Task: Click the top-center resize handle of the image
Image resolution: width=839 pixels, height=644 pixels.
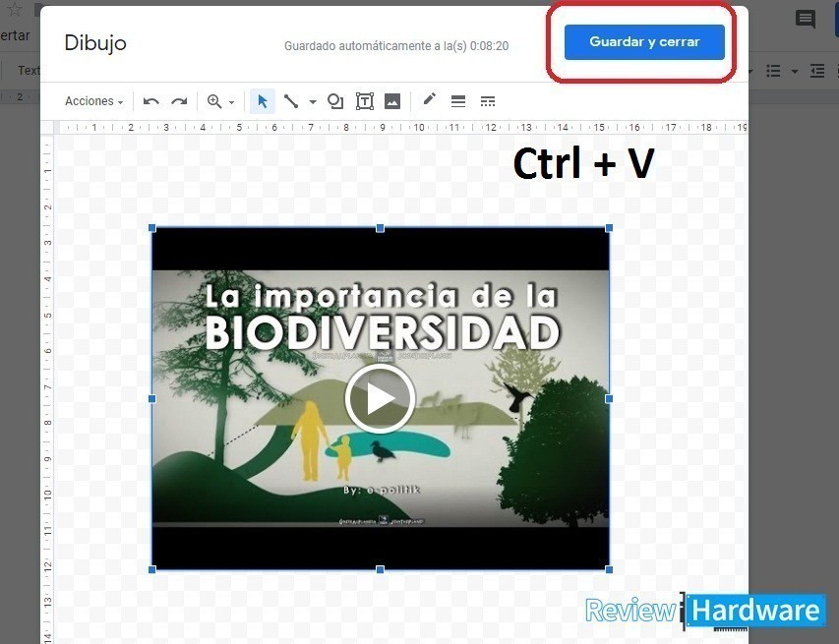Action: (x=380, y=228)
